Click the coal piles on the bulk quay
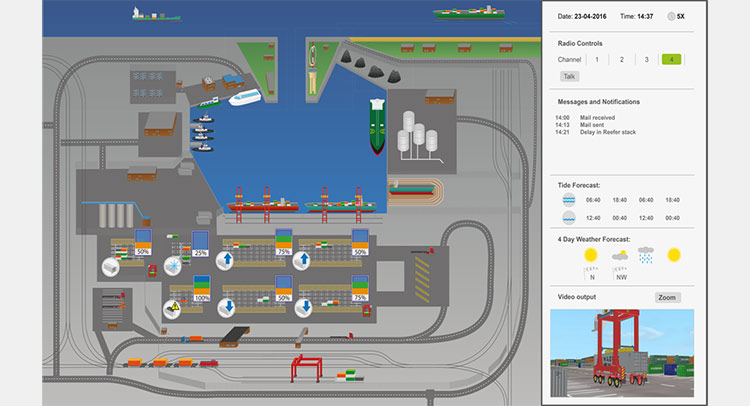The width and height of the screenshot is (750, 406). point(370,67)
